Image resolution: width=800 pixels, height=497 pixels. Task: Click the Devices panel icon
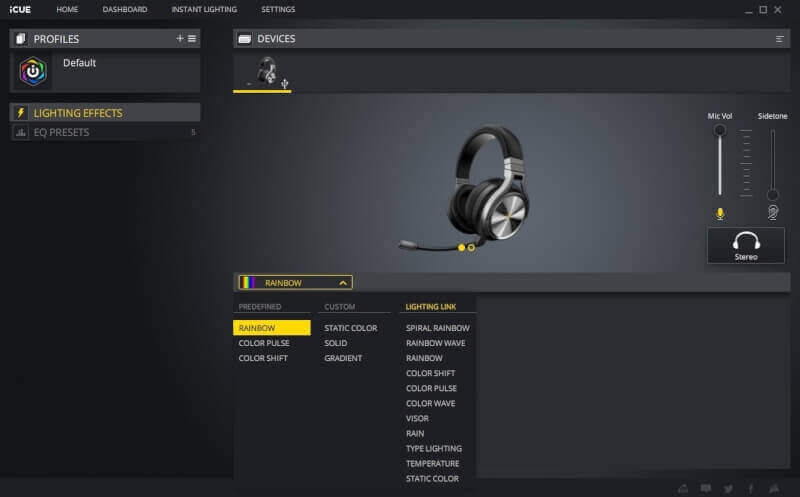point(245,39)
